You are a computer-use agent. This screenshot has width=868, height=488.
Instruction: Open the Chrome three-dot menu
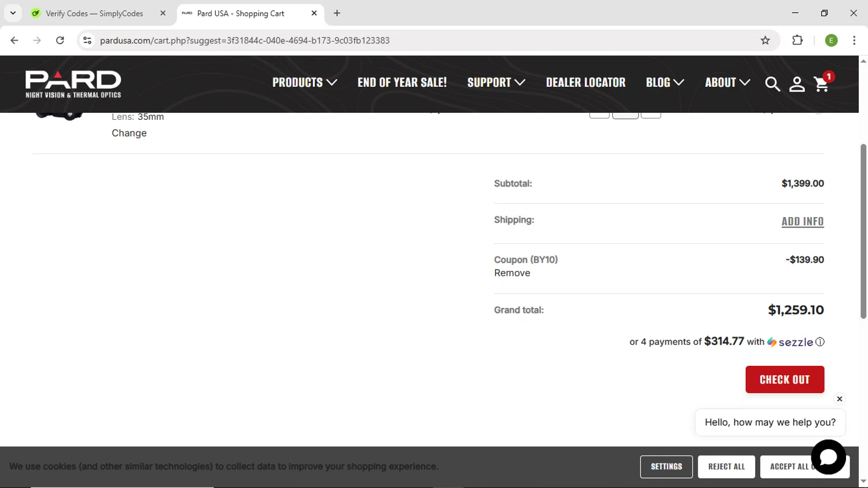tap(854, 41)
